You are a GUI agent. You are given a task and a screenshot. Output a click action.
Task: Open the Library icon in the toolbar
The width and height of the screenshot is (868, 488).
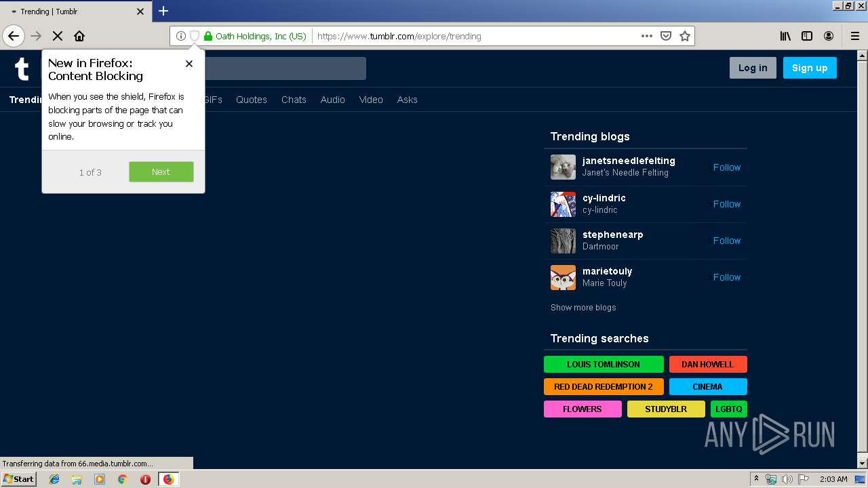tap(785, 36)
